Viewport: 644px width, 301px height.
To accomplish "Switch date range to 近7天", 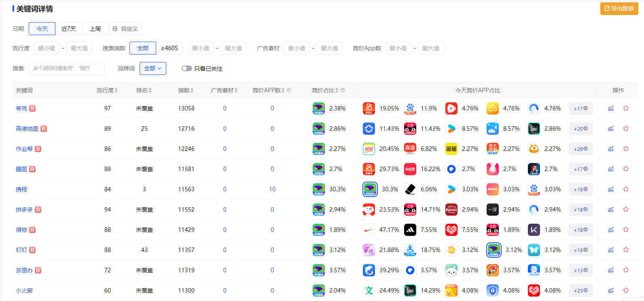I will [x=68, y=29].
